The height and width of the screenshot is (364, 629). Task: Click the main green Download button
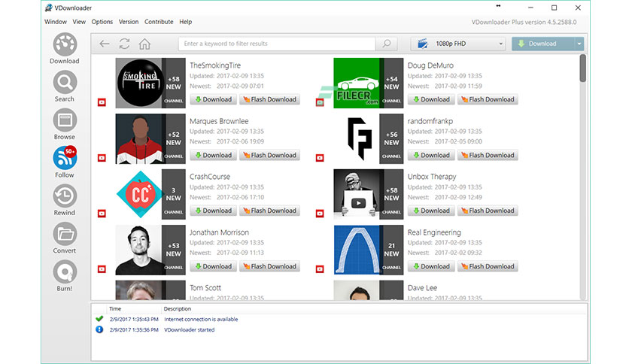coord(543,44)
